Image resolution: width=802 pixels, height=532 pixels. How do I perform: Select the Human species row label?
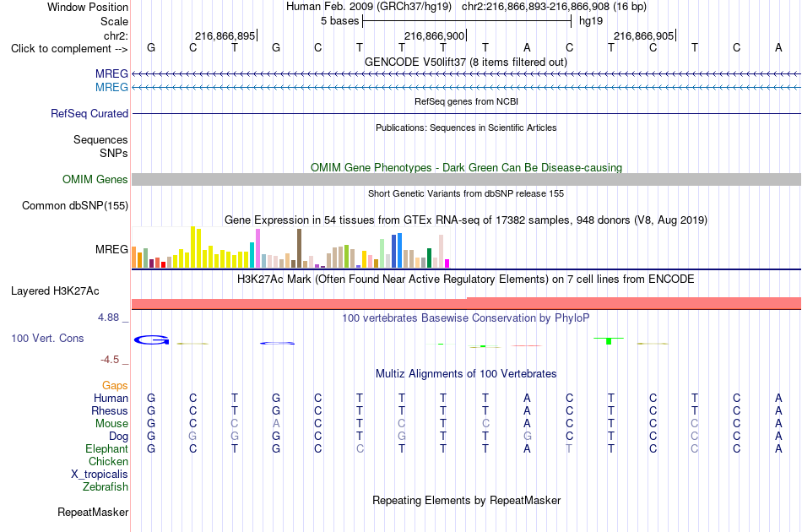coord(111,398)
